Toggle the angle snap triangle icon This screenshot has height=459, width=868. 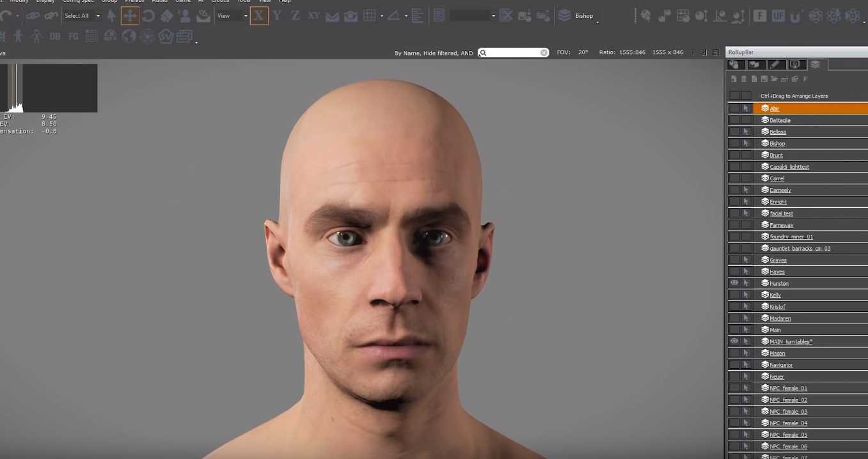[x=394, y=15]
